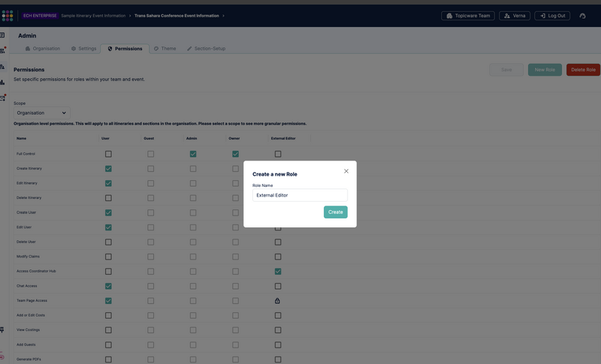Click the red Delete Role button
601x364 pixels.
click(x=583, y=70)
